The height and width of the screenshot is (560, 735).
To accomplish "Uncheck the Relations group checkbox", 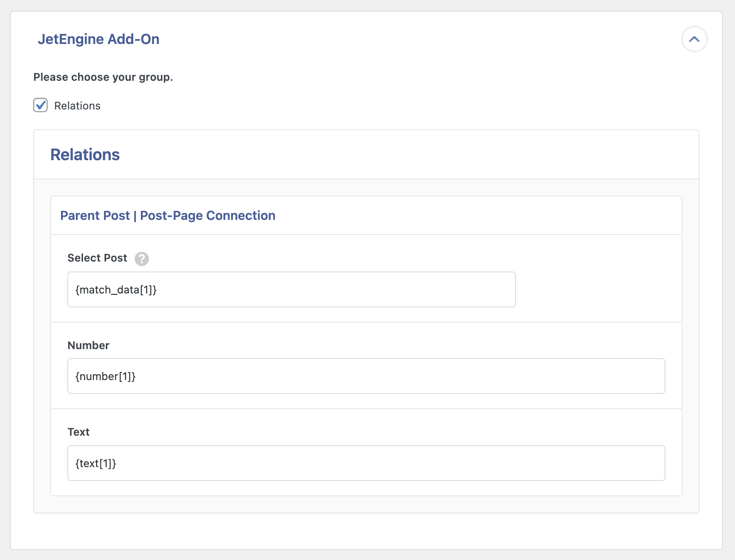I will click(40, 105).
